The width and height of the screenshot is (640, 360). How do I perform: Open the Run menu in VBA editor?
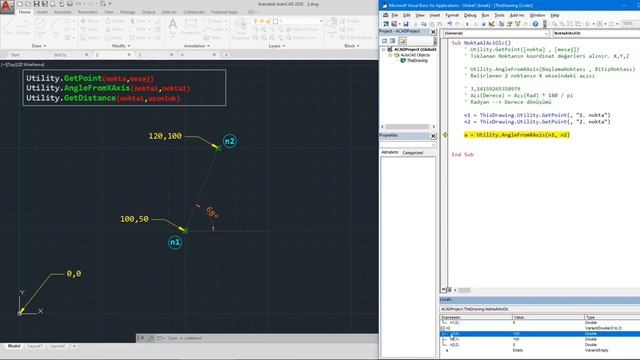[485, 15]
